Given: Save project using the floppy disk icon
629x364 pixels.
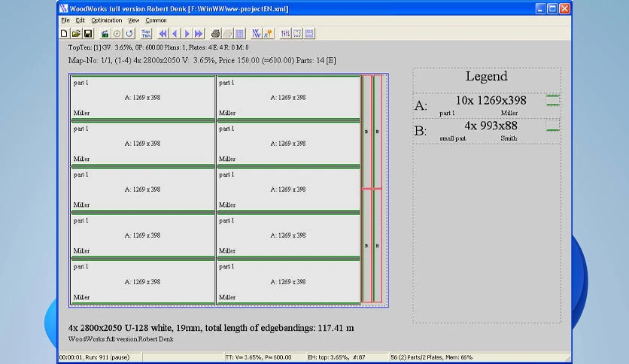Looking at the screenshot, I should (88, 34).
